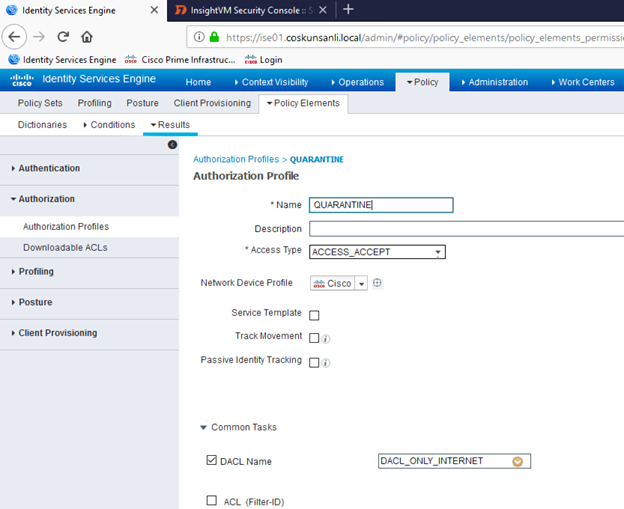Open Operations menu
The height and width of the screenshot is (509, 624).
pos(357,82)
